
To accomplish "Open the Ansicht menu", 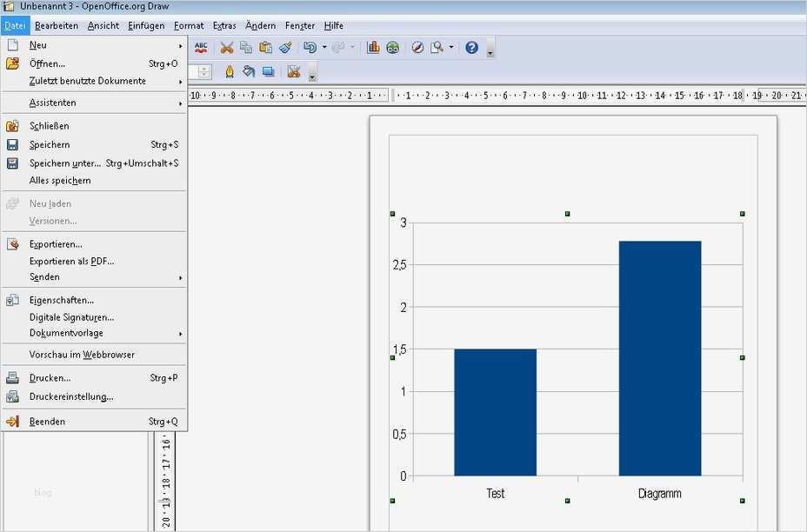I will click(102, 25).
